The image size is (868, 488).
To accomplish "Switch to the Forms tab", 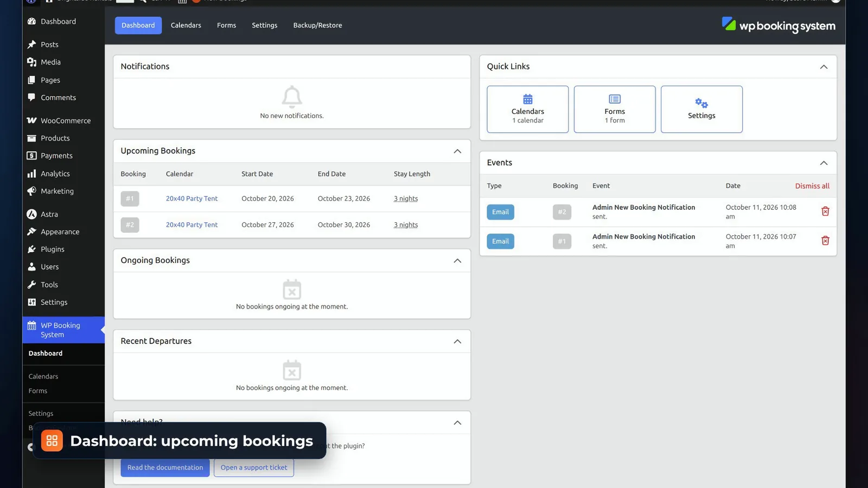I will [x=226, y=25].
